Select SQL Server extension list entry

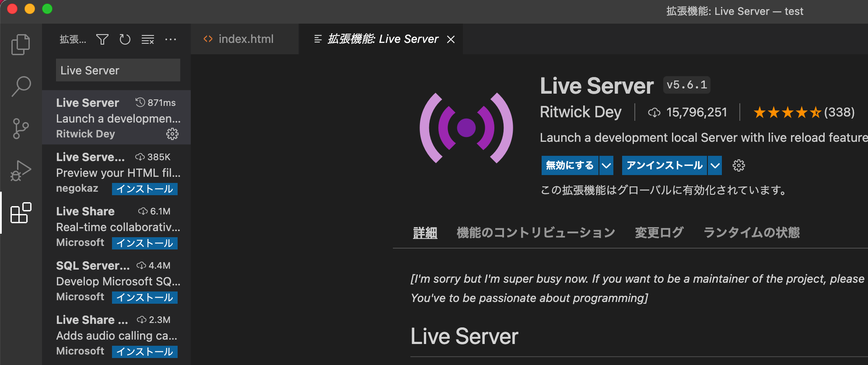116,280
